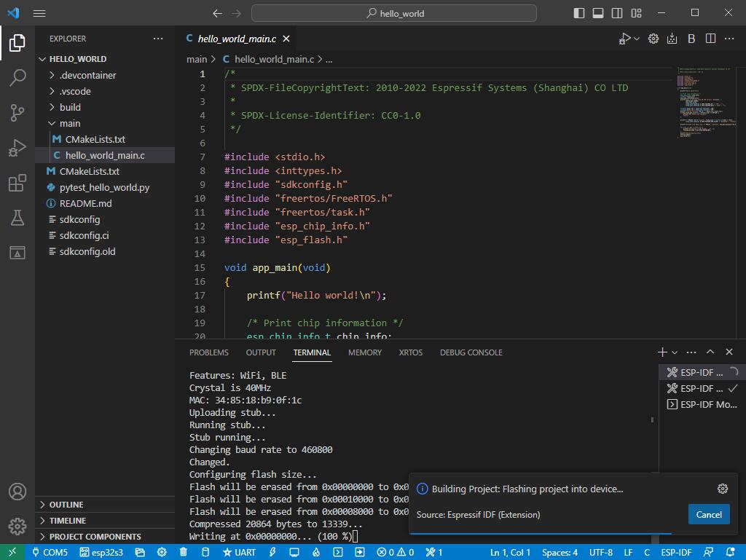Click the esp32s3 target chip indicator

(x=101, y=552)
